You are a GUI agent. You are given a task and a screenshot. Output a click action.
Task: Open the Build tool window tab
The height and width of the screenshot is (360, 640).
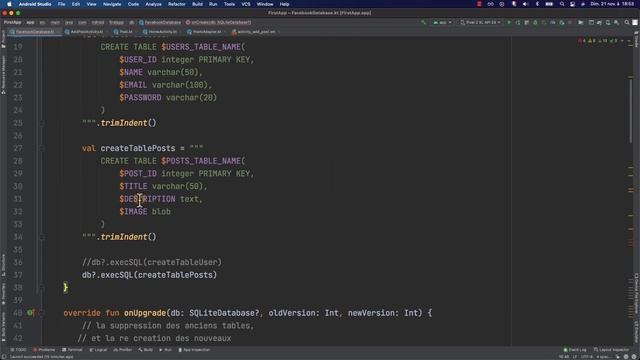pos(146,350)
